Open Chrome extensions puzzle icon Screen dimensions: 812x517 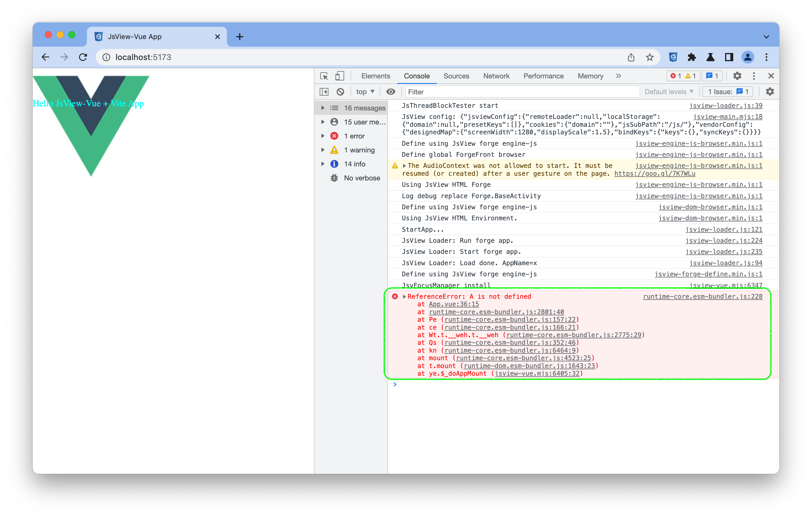[x=692, y=57]
